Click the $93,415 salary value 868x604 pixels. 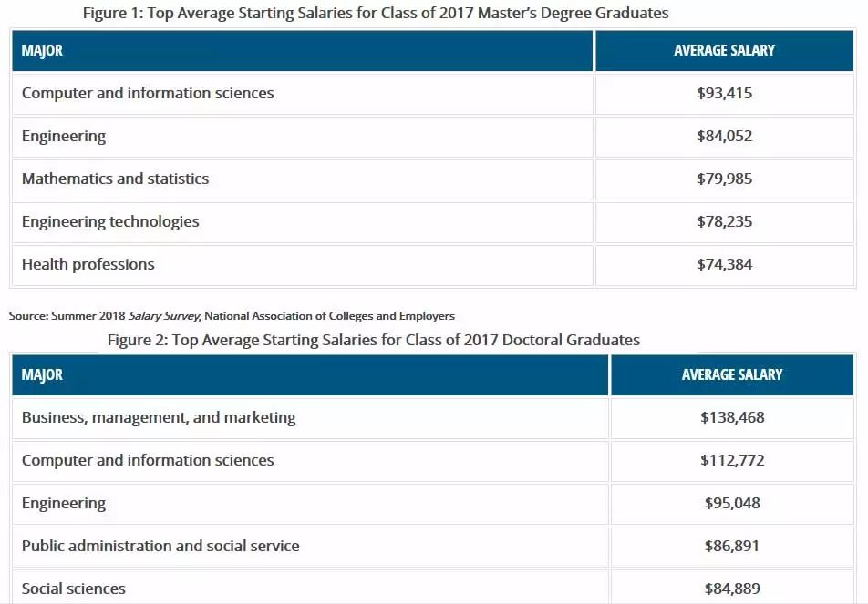click(724, 93)
